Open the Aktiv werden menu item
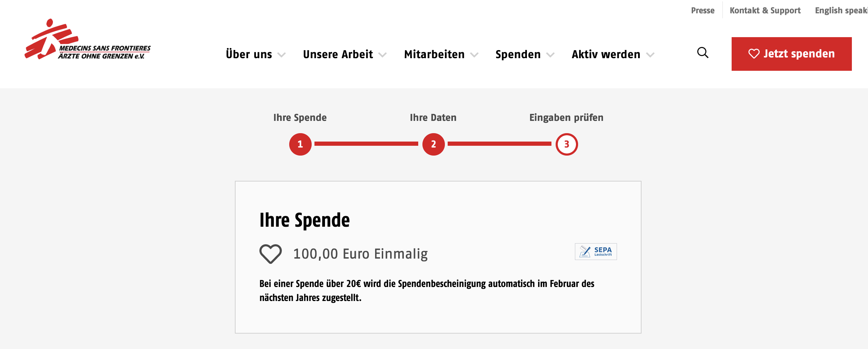868x349 pixels. [606, 54]
